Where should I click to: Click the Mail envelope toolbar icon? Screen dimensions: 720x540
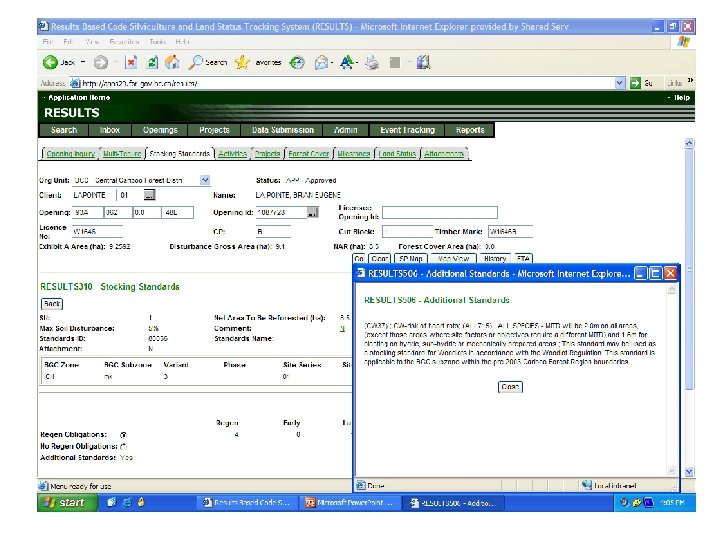pyautogui.click(x=322, y=62)
